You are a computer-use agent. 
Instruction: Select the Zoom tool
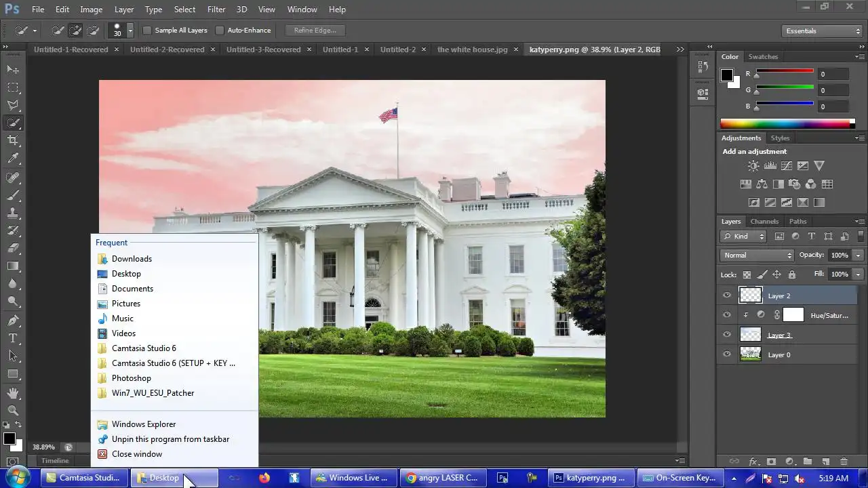(x=13, y=410)
